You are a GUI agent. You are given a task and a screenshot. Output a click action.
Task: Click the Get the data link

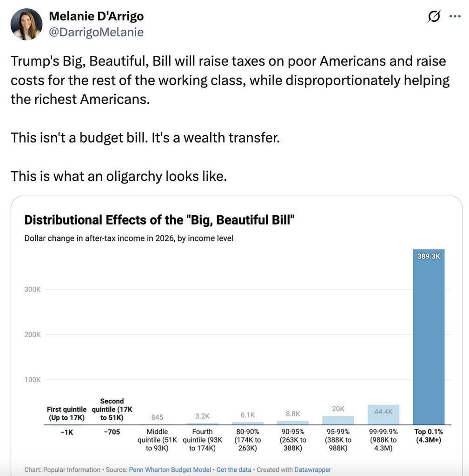point(234,469)
